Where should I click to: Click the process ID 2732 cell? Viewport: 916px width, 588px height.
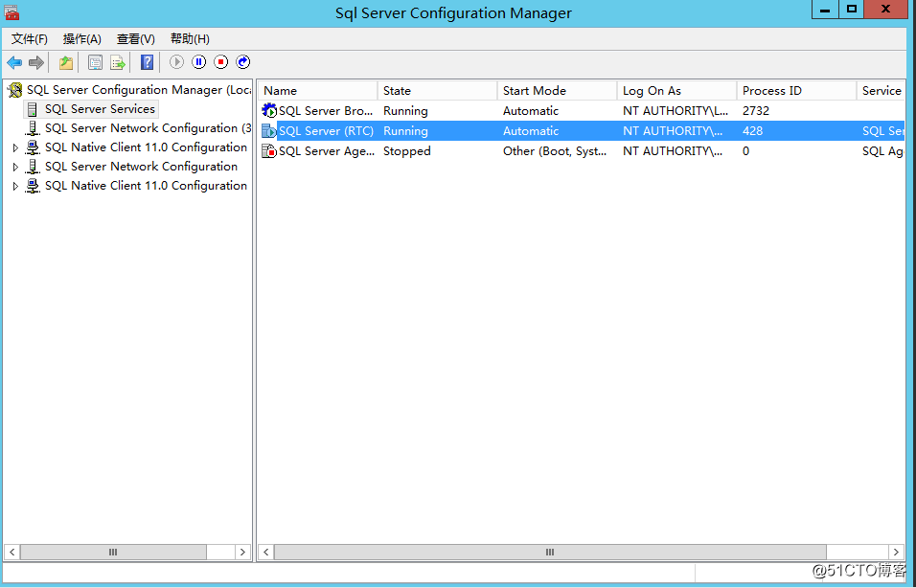click(x=756, y=110)
